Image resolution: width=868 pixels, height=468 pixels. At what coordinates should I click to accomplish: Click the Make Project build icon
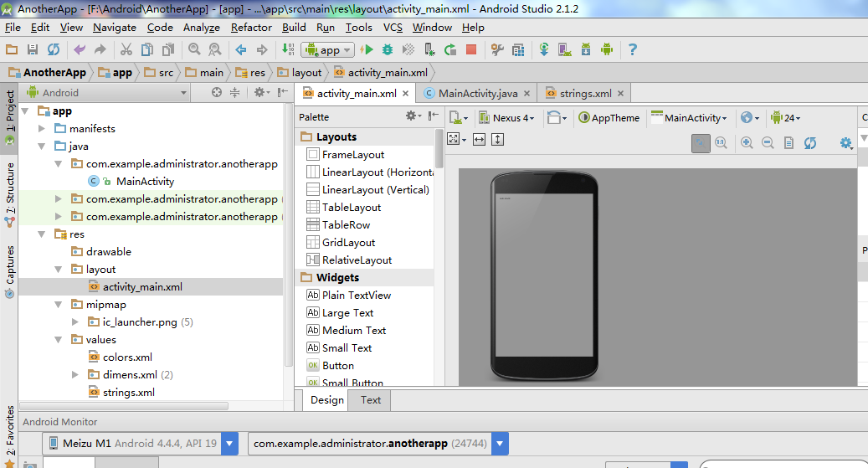[289, 50]
